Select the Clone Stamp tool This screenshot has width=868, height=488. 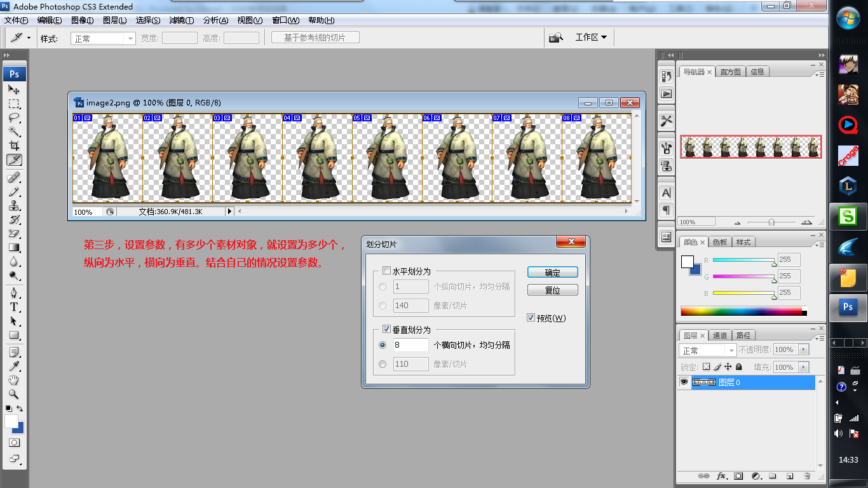(14, 206)
